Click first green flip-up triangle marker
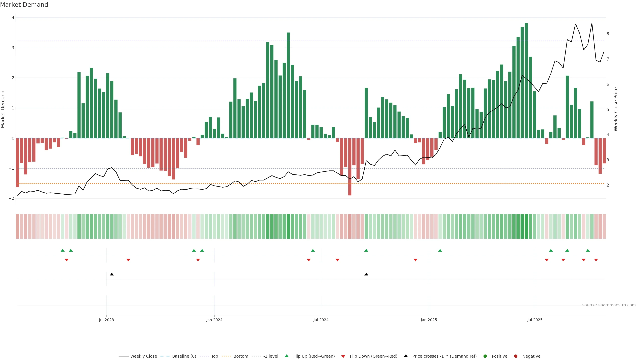The width and height of the screenshot is (644, 362). tap(63, 251)
